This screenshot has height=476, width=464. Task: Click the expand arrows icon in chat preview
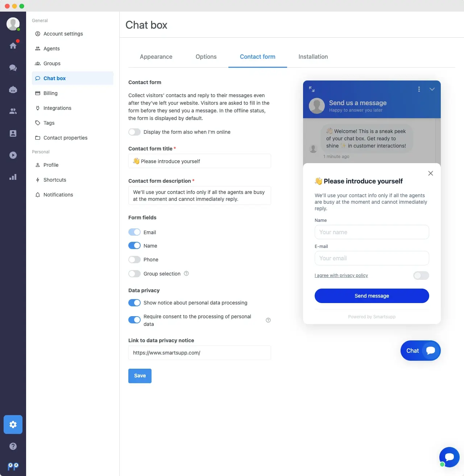pyautogui.click(x=312, y=89)
